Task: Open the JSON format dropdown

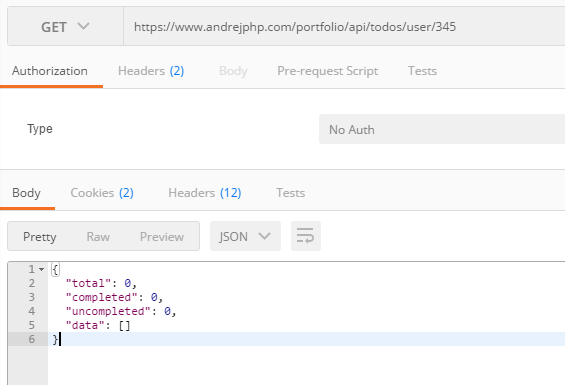Action: [245, 236]
